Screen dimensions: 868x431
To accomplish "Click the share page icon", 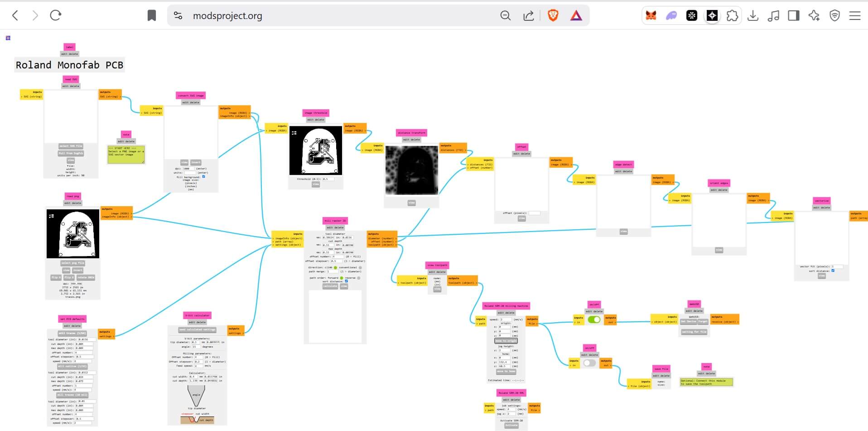I will pyautogui.click(x=528, y=16).
